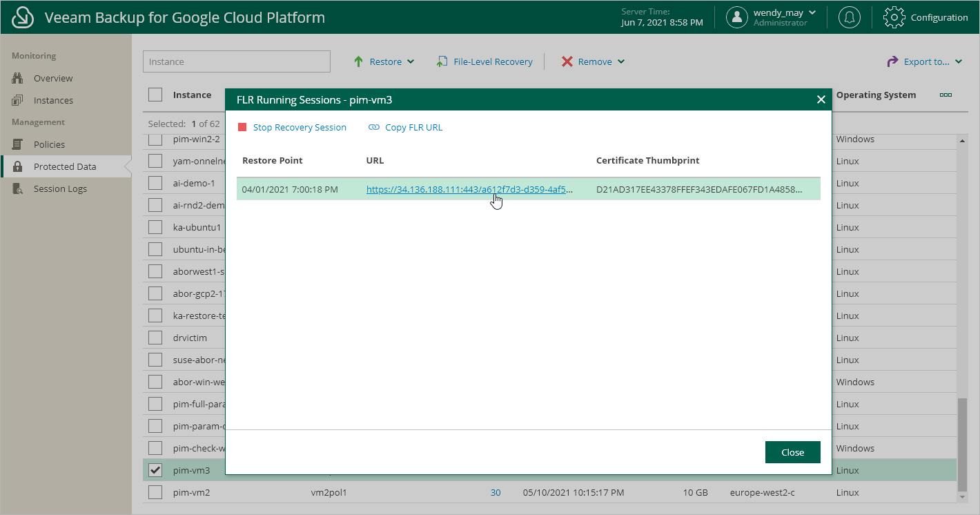Check the yam-onnelne row checkbox

[x=155, y=161]
